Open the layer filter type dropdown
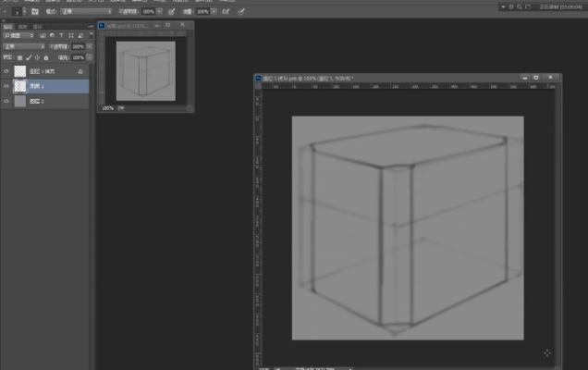Screen dimensions: 588x370 (18, 36)
